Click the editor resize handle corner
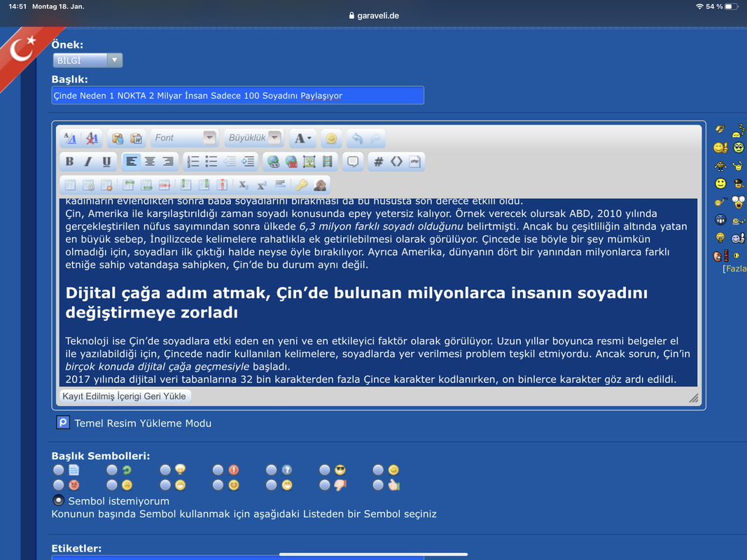Screen dimensions: 747x560 [x=694, y=398]
